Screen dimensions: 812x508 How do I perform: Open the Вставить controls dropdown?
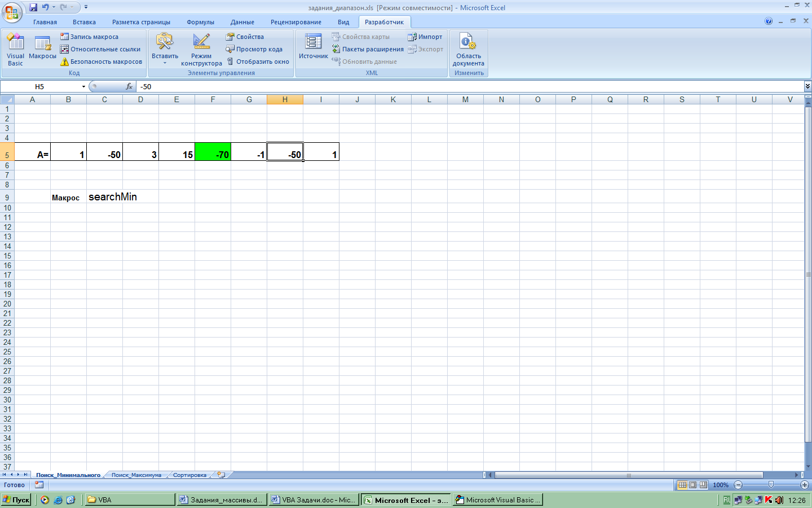tap(165, 50)
